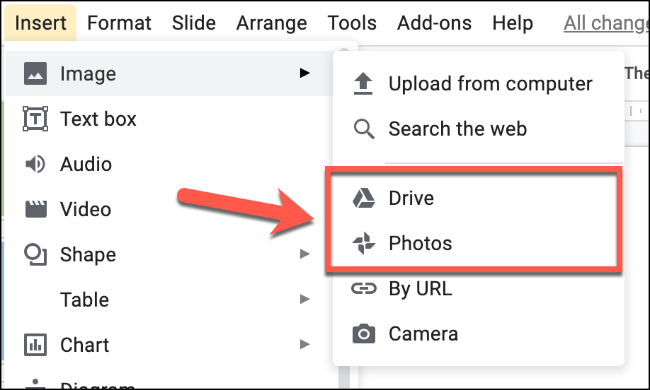Expand the Image submenu arrow

pyautogui.click(x=305, y=73)
